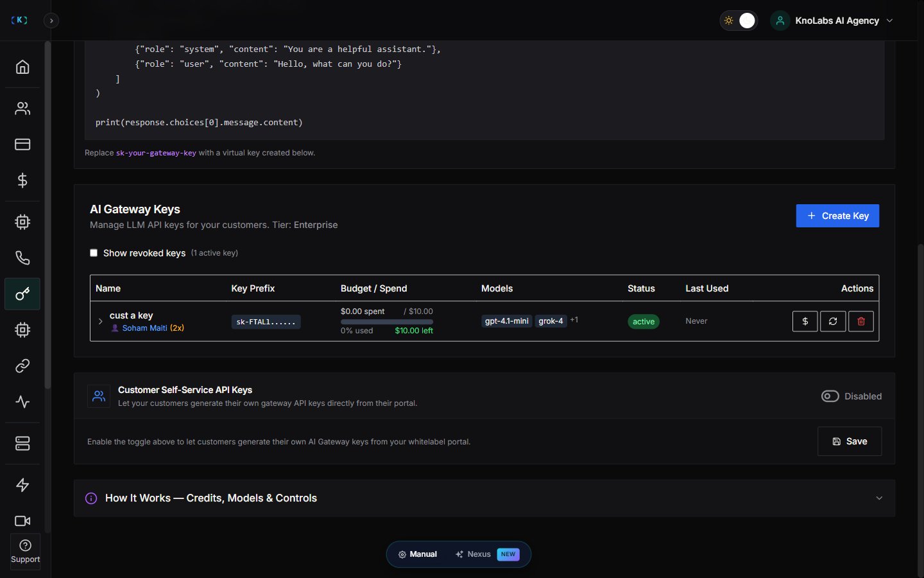The width and height of the screenshot is (924, 578).
Task: Click the budget progress bar for cust a key
Action: click(387, 322)
